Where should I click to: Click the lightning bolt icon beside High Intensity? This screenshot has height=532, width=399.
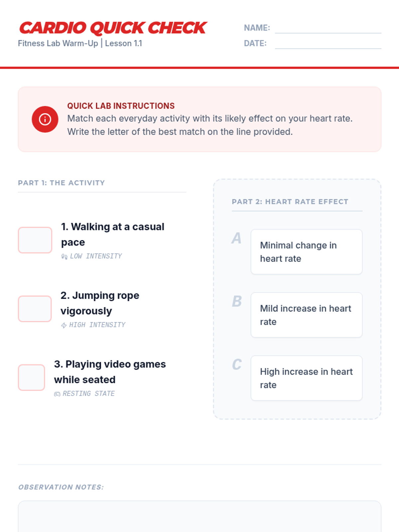[64, 325]
